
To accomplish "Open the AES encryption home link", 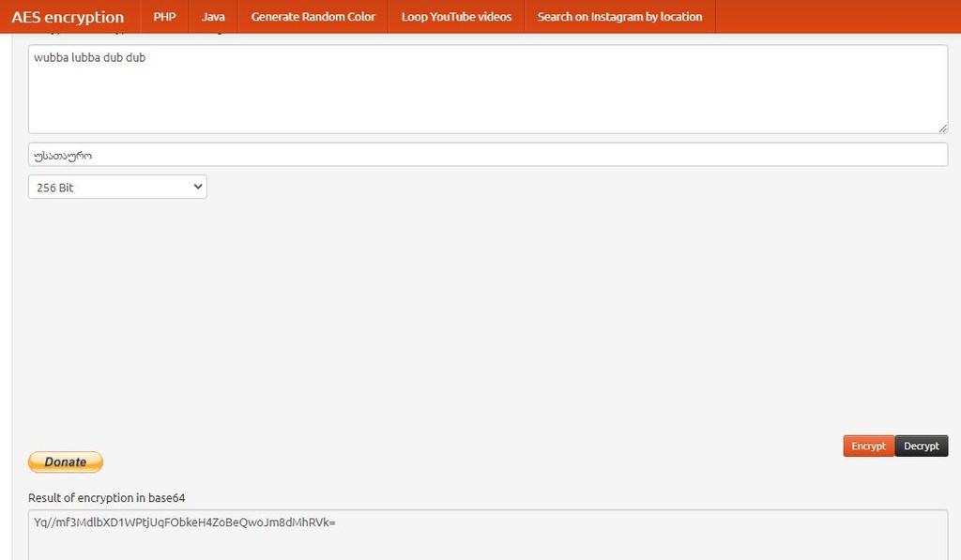I will tap(68, 17).
